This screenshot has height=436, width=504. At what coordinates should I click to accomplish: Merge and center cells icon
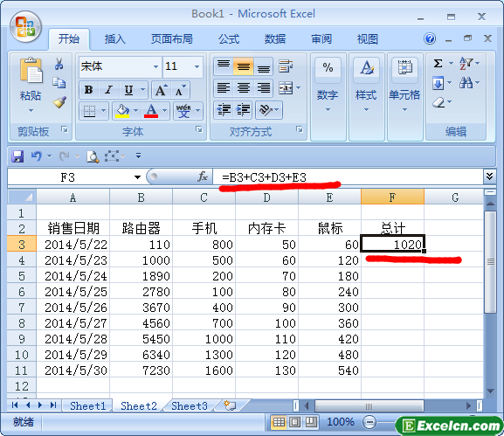coord(286,87)
